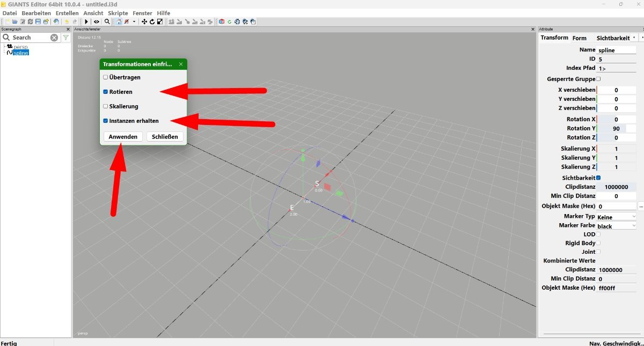Open the Fenster menu
This screenshot has height=346, width=644.
click(142, 13)
